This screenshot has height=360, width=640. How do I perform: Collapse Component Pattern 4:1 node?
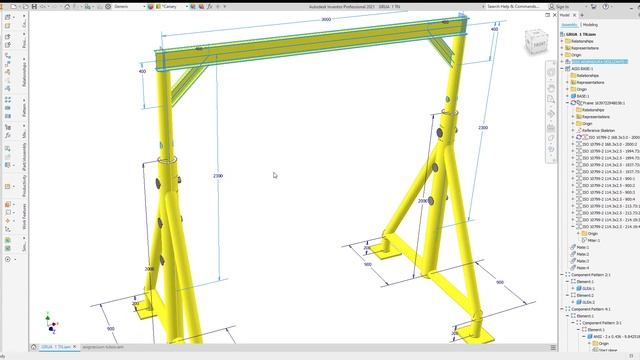[562, 309]
